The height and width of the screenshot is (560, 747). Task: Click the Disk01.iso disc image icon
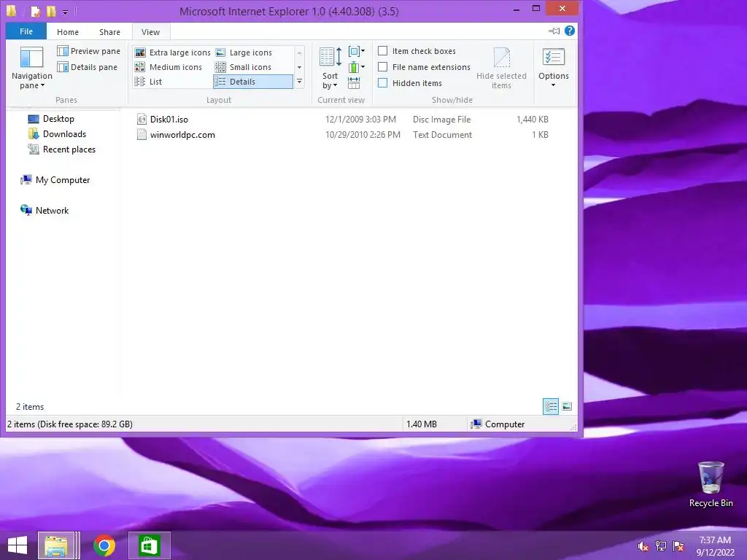[x=142, y=119]
